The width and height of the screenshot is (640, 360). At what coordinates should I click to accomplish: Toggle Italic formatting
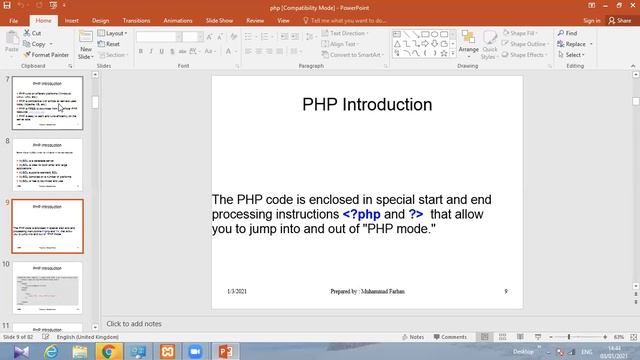click(151, 51)
